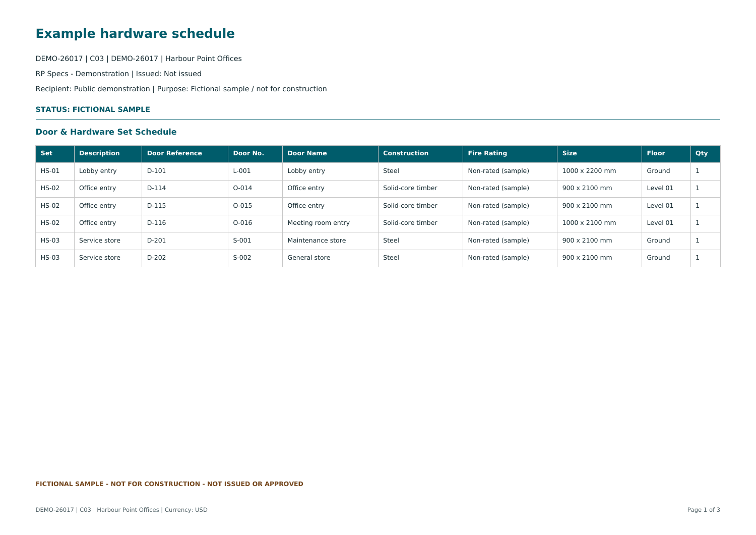Click the 'NOT FOR CONSTRUCTION' footer notice
The height and width of the screenshot is (535, 756).
[x=169, y=484]
